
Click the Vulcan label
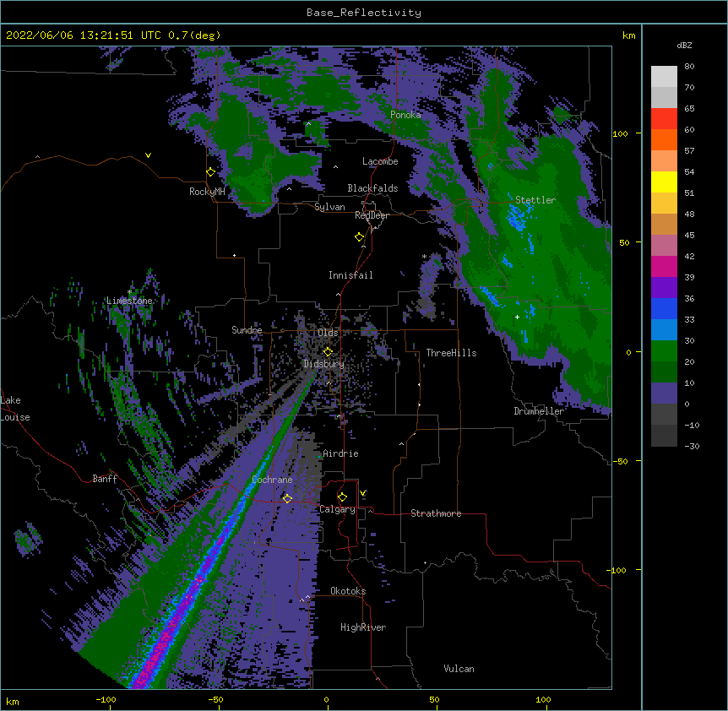click(x=459, y=669)
